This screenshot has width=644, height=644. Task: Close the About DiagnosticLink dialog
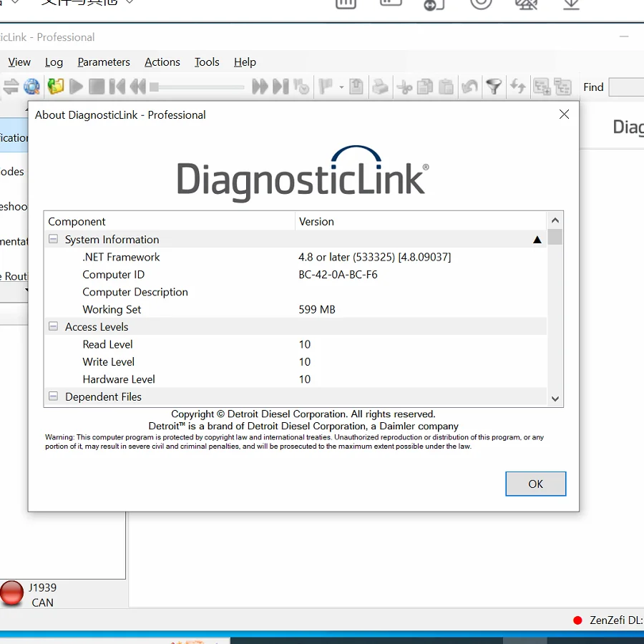[x=564, y=114]
